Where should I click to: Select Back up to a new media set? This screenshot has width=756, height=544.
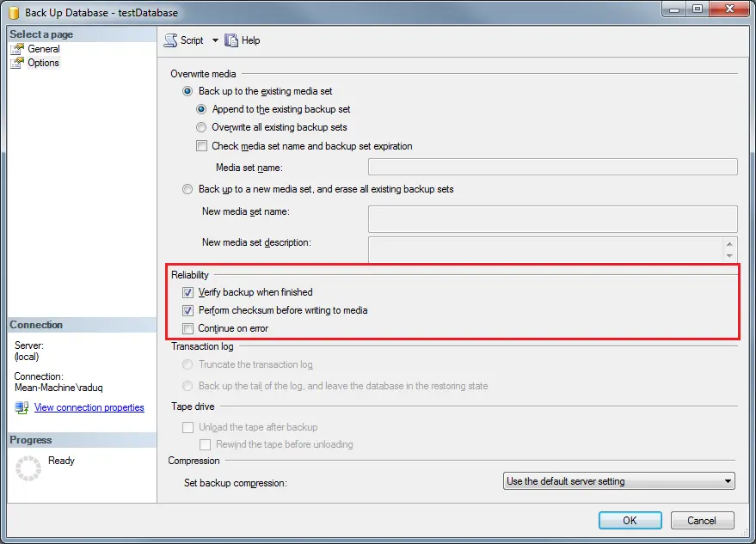[187, 189]
